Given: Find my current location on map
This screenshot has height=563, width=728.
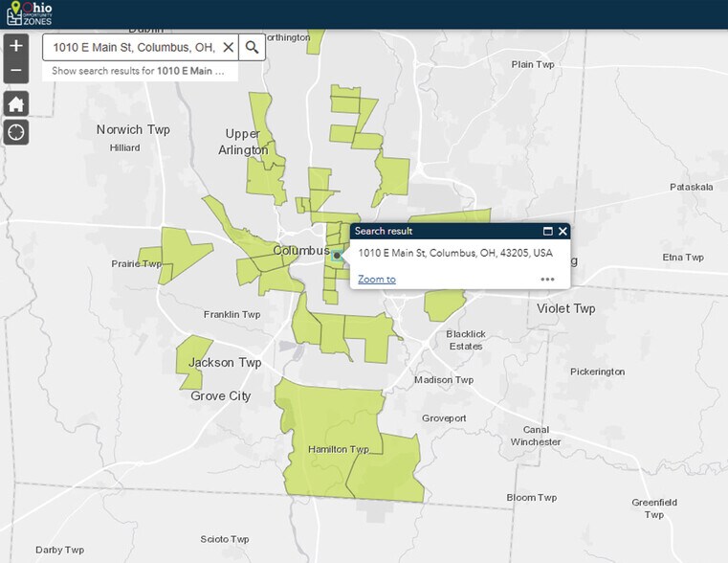Looking at the screenshot, I should point(15,132).
